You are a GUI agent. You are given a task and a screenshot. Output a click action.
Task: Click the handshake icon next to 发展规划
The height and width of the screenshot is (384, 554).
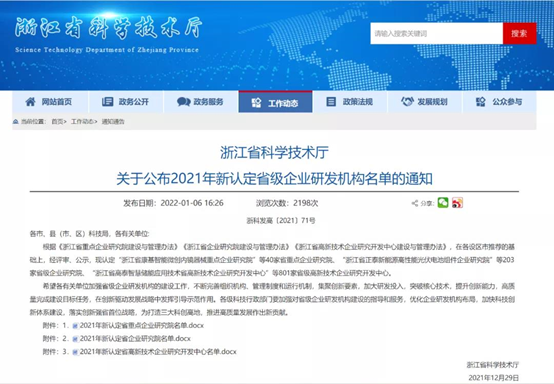coord(407,101)
